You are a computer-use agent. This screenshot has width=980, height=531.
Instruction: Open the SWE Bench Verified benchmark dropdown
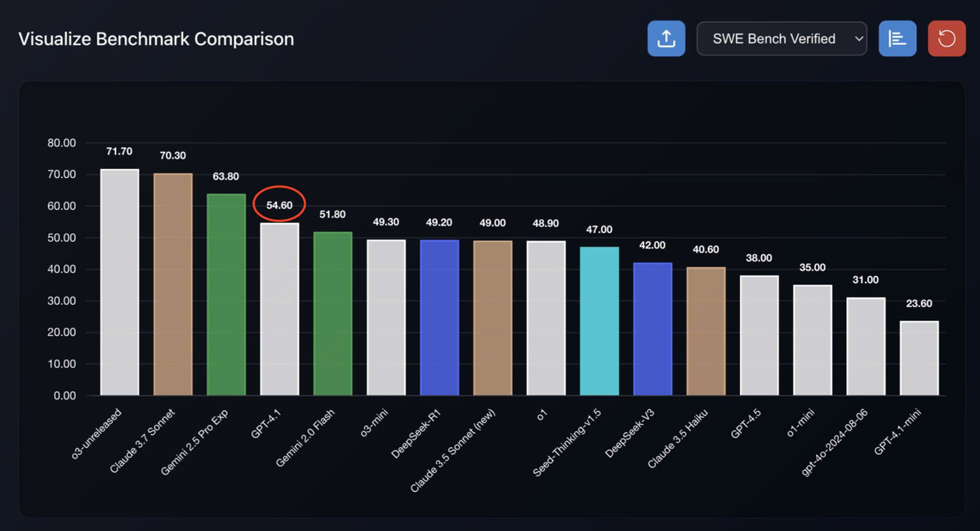[x=782, y=38]
